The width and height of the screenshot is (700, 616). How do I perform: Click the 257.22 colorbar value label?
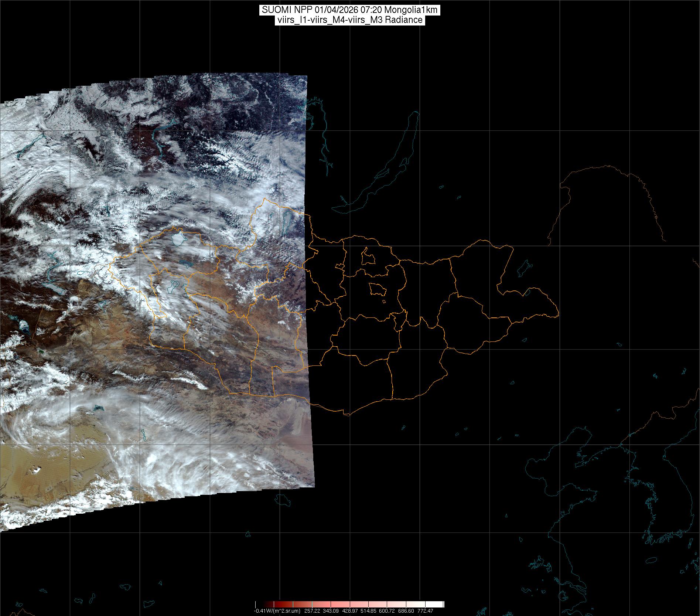coord(312,611)
